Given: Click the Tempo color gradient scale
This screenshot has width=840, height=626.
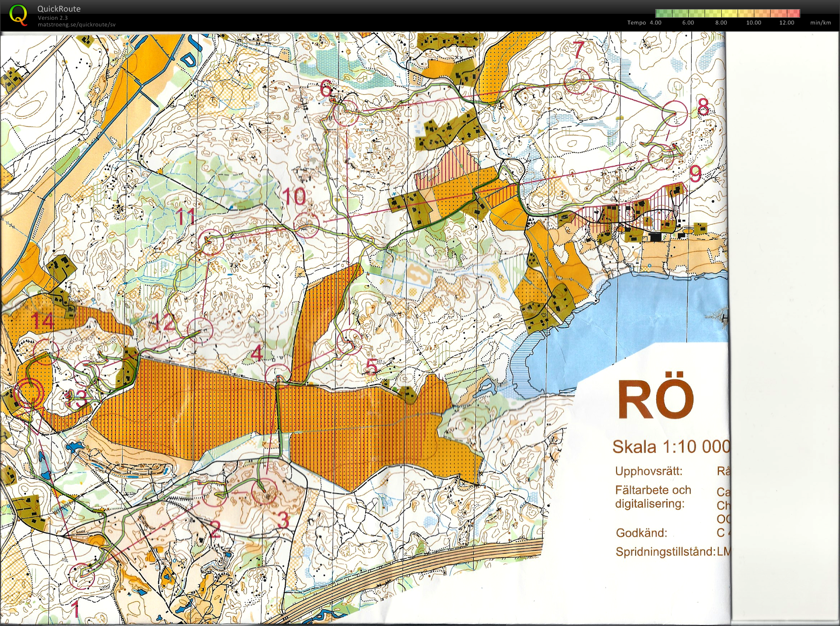Looking at the screenshot, I should click(x=727, y=13).
